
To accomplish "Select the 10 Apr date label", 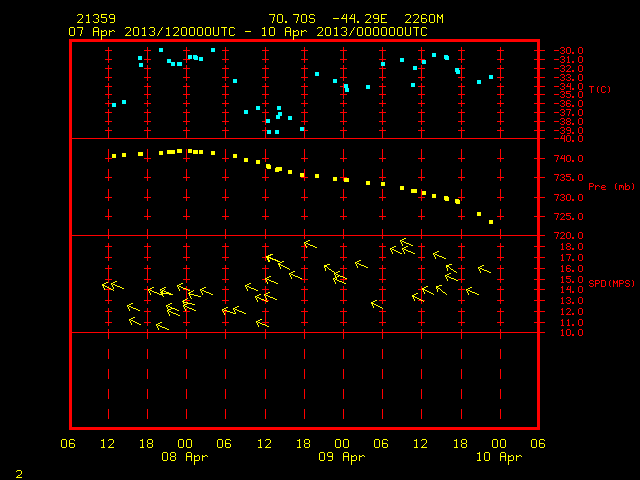I will (499, 457).
